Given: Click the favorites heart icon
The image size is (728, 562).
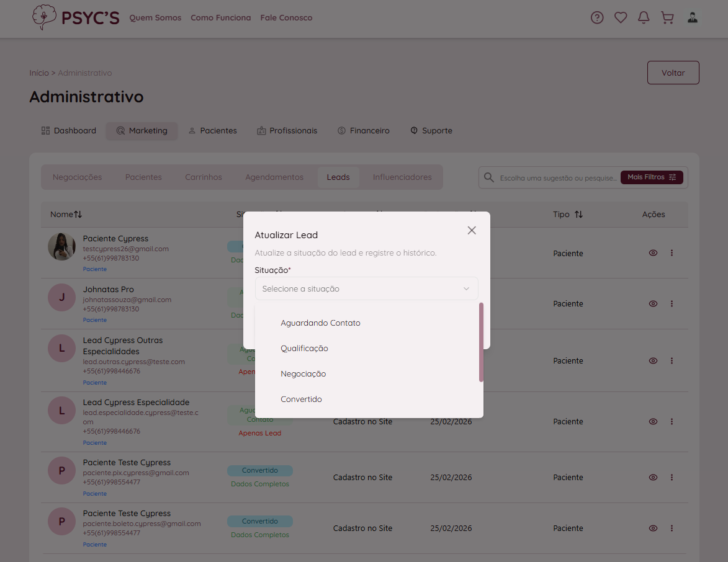Looking at the screenshot, I should click(621, 18).
